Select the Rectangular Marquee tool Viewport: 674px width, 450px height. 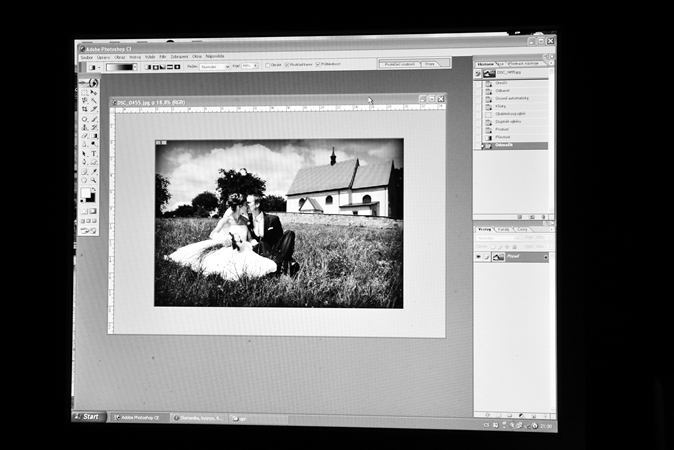[84, 92]
